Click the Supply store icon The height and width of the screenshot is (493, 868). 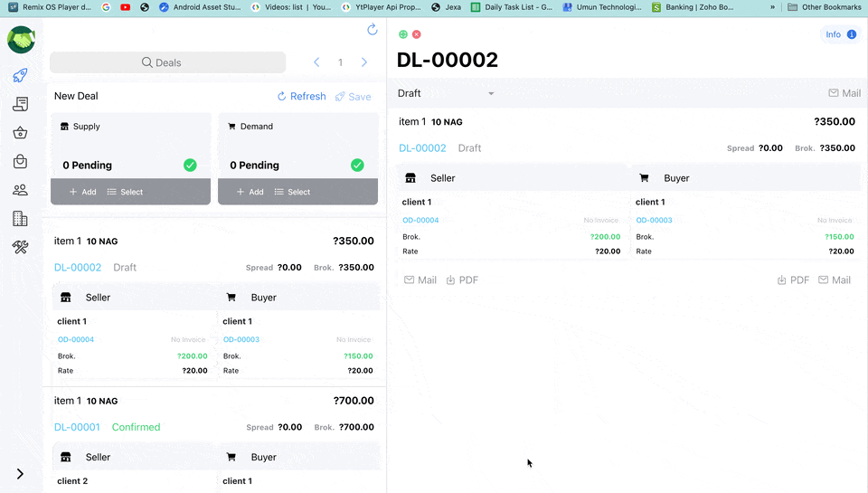(x=64, y=127)
